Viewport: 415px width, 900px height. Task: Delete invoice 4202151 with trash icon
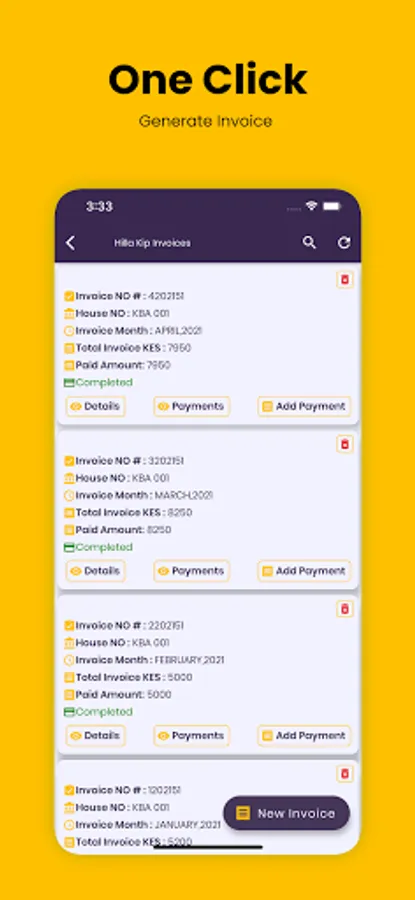tap(345, 280)
